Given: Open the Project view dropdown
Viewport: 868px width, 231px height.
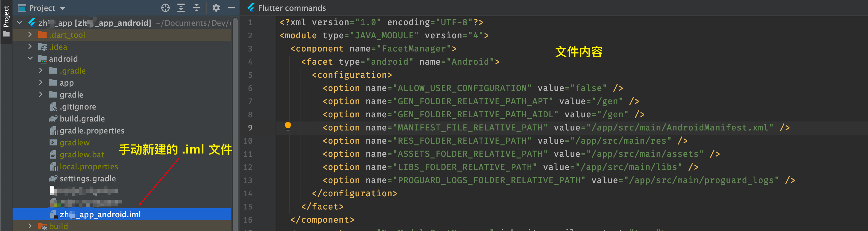Looking at the screenshot, I should click(63, 8).
